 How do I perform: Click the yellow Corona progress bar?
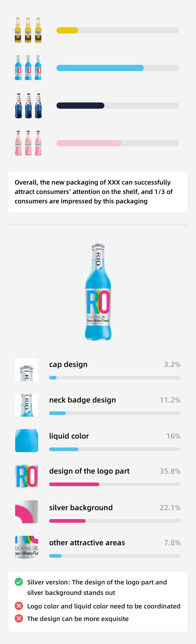tap(67, 30)
